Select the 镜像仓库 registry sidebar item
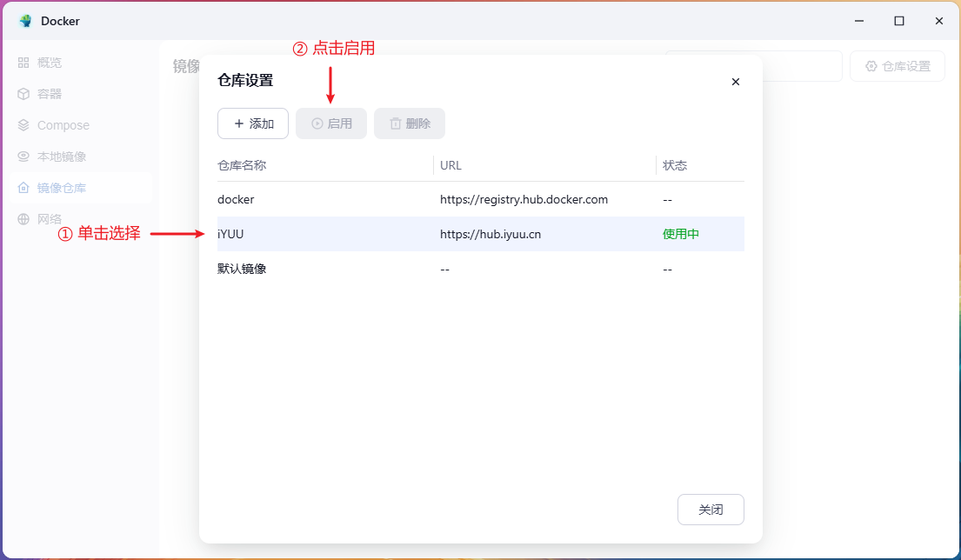The height and width of the screenshot is (560, 961). click(x=81, y=188)
